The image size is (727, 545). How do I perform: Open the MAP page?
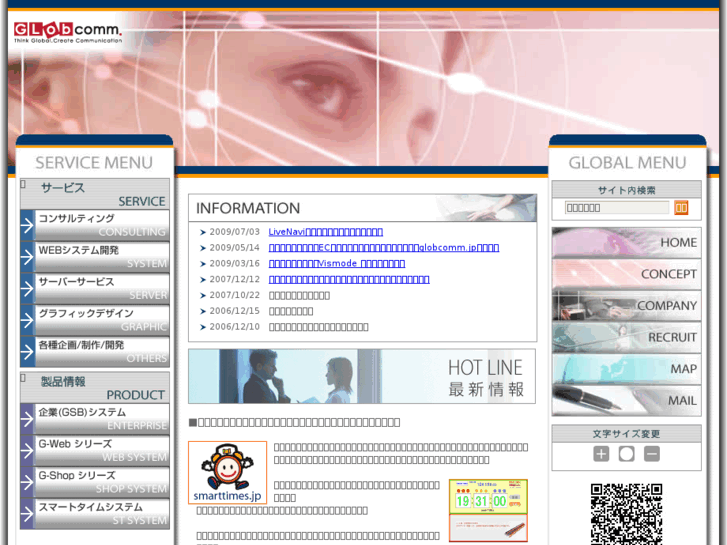pyautogui.click(x=626, y=369)
